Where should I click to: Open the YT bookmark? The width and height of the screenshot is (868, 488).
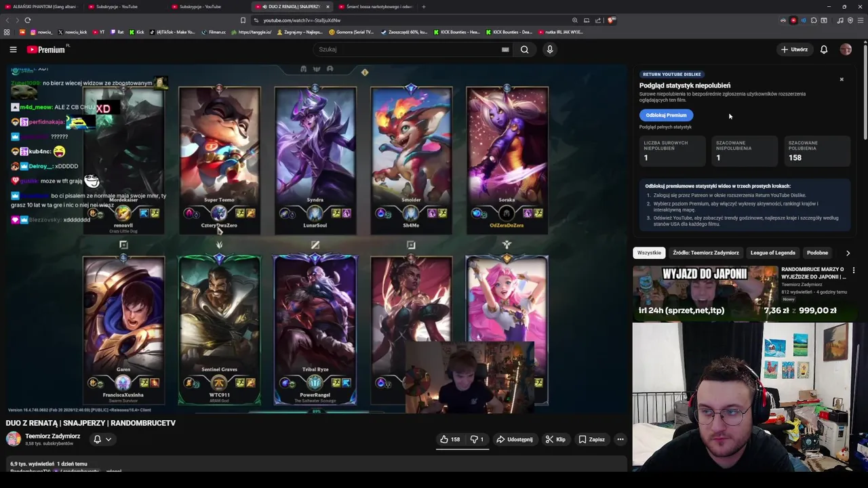pos(98,32)
